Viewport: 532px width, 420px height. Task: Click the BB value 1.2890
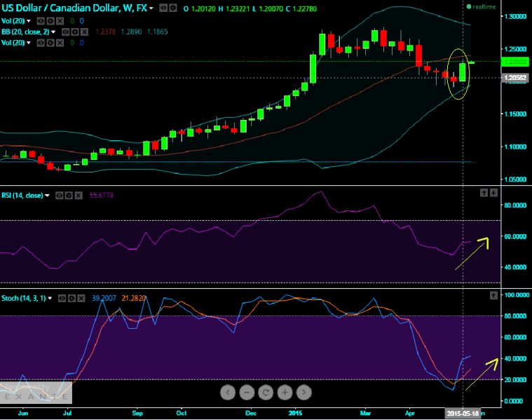(131, 32)
